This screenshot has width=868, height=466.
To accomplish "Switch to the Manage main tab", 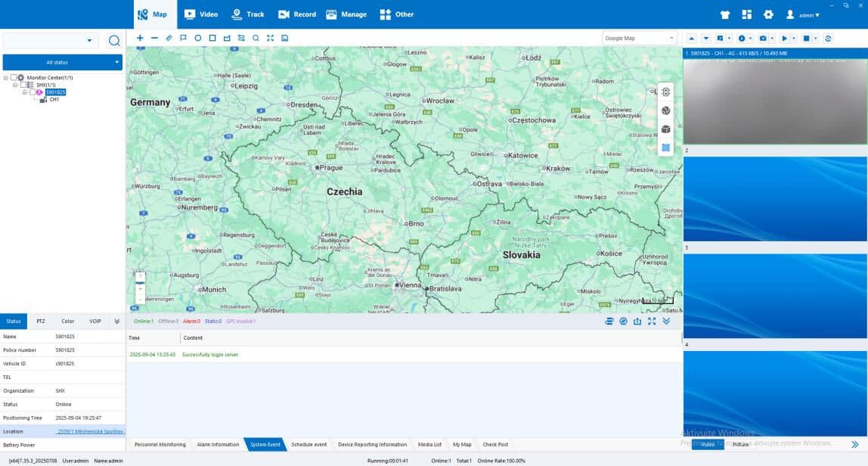I will (x=346, y=14).
